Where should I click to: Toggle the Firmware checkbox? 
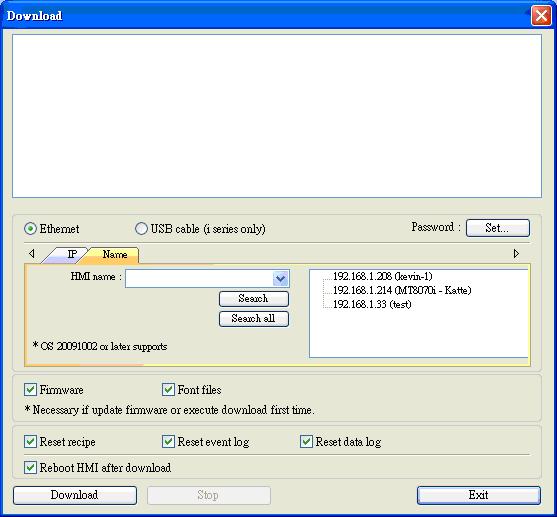(31, 389)
